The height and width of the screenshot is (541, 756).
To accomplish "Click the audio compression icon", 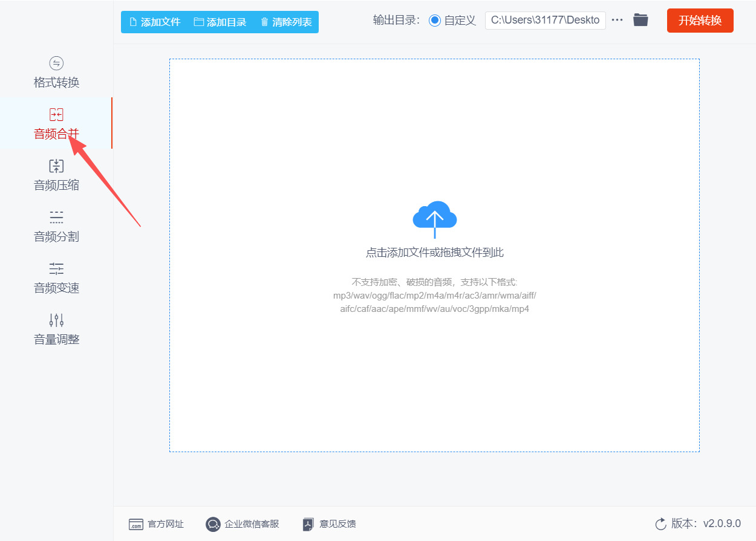I will pyautogui.click(x=56, y=166).
